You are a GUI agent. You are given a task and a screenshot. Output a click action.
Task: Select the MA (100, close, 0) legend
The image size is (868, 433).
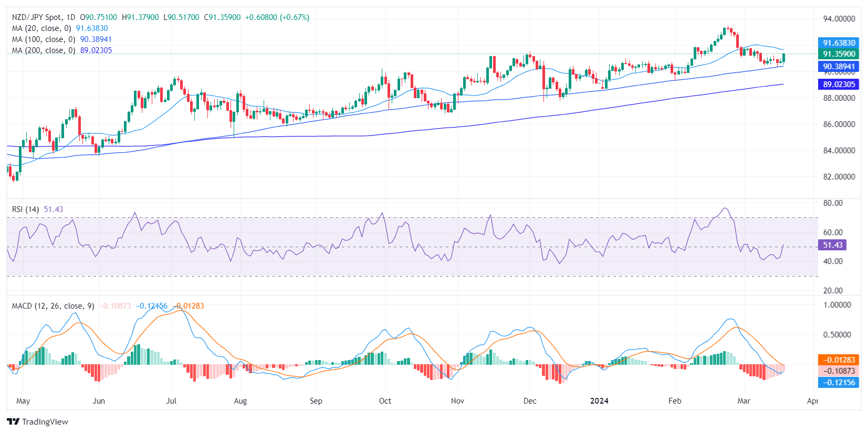coord(44,39)
